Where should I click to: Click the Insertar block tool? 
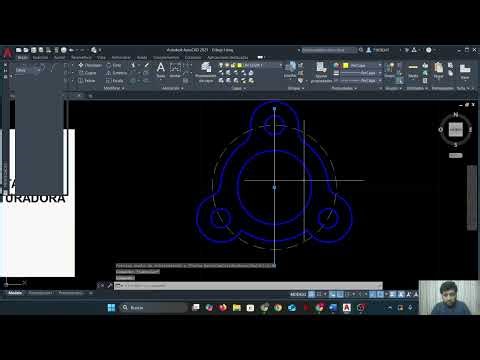(290, 70)
